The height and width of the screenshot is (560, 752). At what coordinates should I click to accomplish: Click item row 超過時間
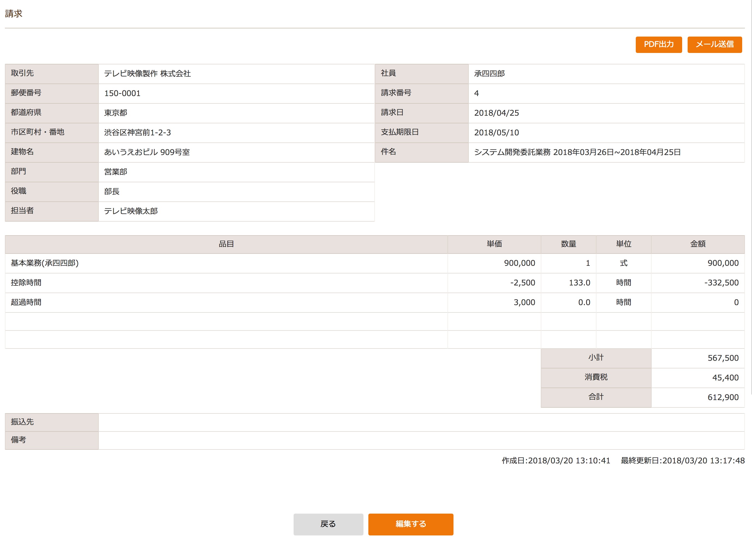coord(375,303)
